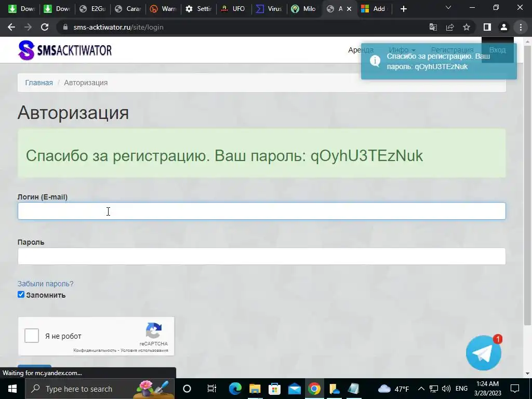Click Условия использования link in reCAPTCHA
The image size is (532, 399).
coord(144,350)
